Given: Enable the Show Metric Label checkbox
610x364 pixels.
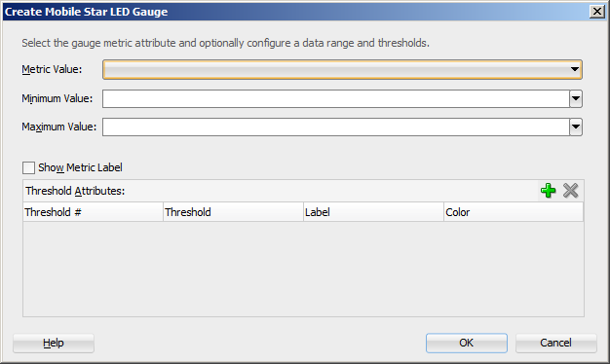Looking at the screenshot, I should point(28,167).
